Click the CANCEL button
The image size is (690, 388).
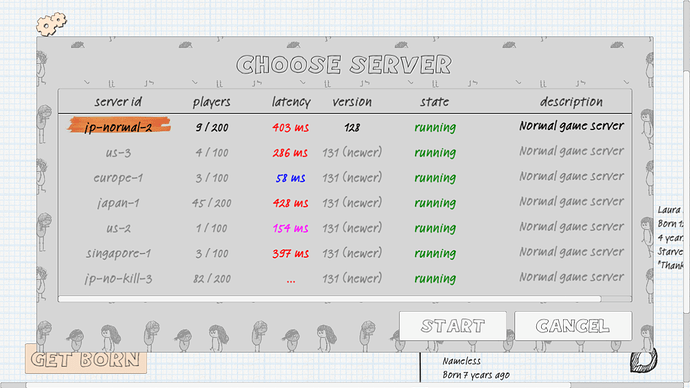[573, 326]
